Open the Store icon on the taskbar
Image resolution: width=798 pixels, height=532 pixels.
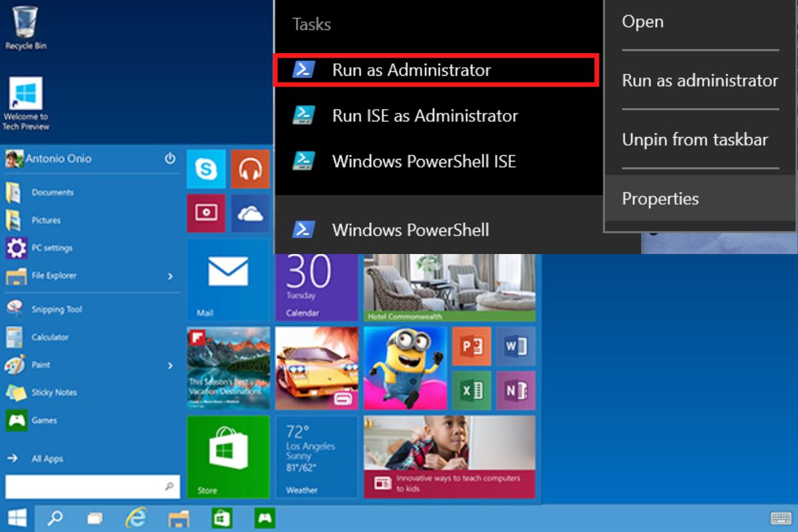coord(221,517)
